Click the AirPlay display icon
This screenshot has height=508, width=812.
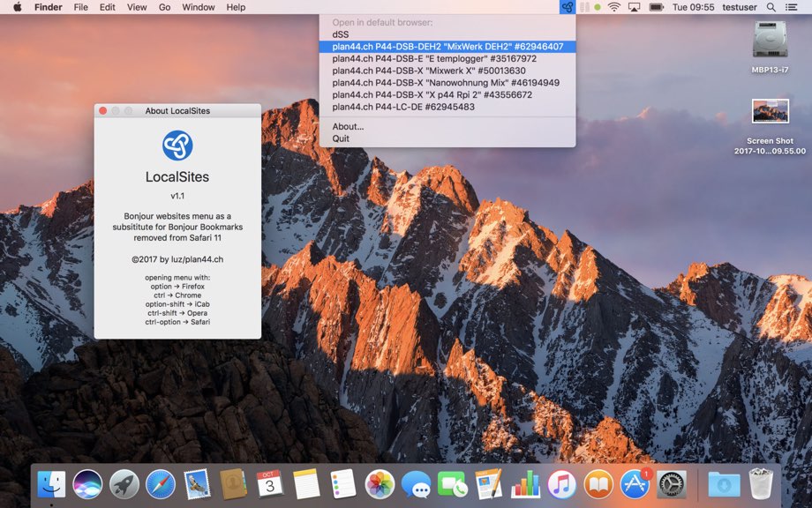tap(634, 7)
